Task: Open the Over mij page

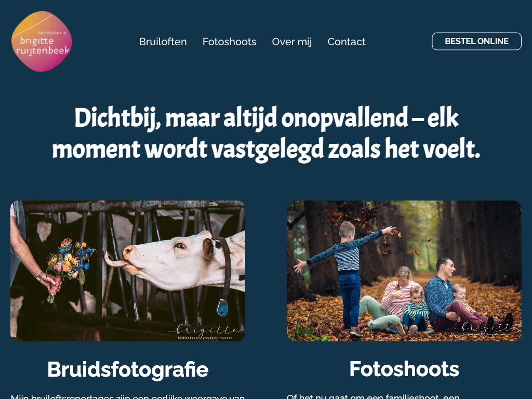Action: 292,42
